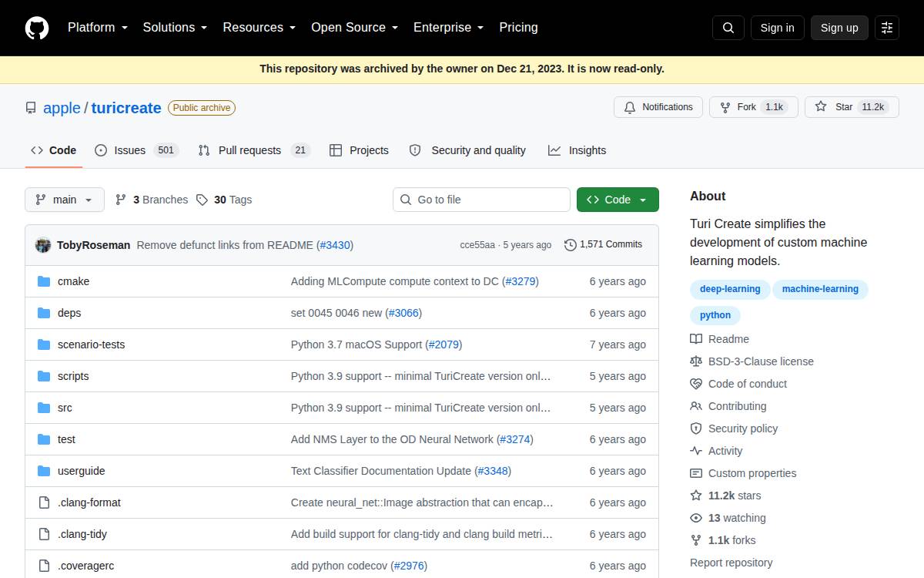The width and height of the screenshot is (924, 578).
Task: Click the Sign in button
Action: pos(777,28)
